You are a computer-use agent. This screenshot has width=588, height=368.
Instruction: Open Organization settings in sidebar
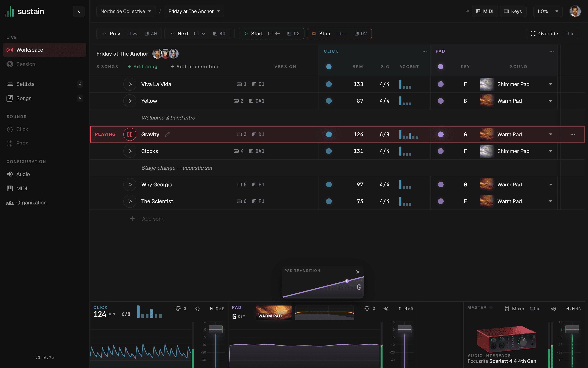45,203
